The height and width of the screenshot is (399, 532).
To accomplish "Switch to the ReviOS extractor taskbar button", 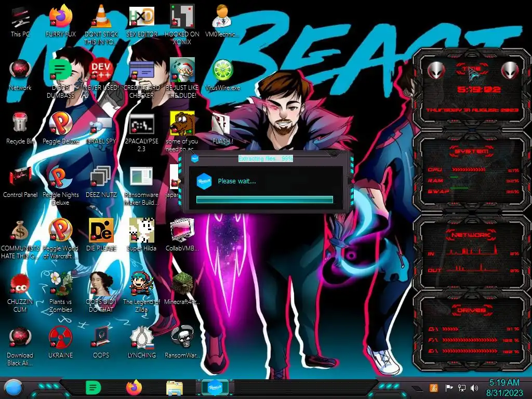I will [215, 388].
